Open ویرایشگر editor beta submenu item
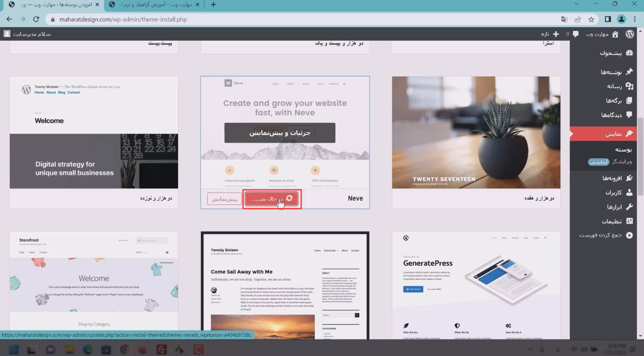The image size is (644, 356). click(610, 162)
